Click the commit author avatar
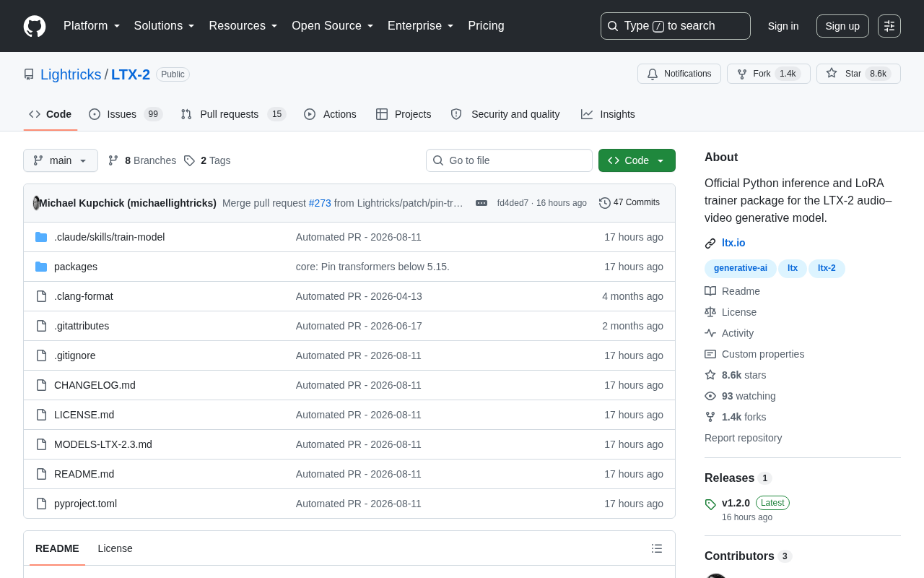Image resolution: width=924 pixels, height=578 pixels. 36,203
